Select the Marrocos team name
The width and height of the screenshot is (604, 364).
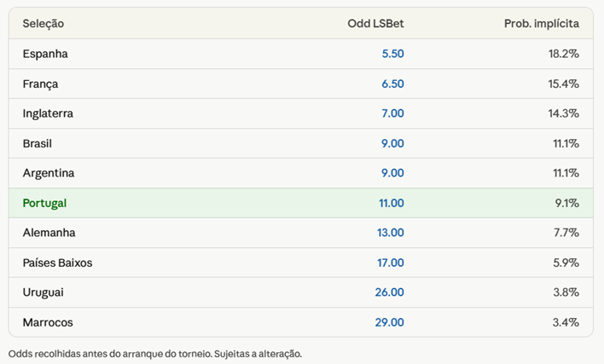pos(48,322)
